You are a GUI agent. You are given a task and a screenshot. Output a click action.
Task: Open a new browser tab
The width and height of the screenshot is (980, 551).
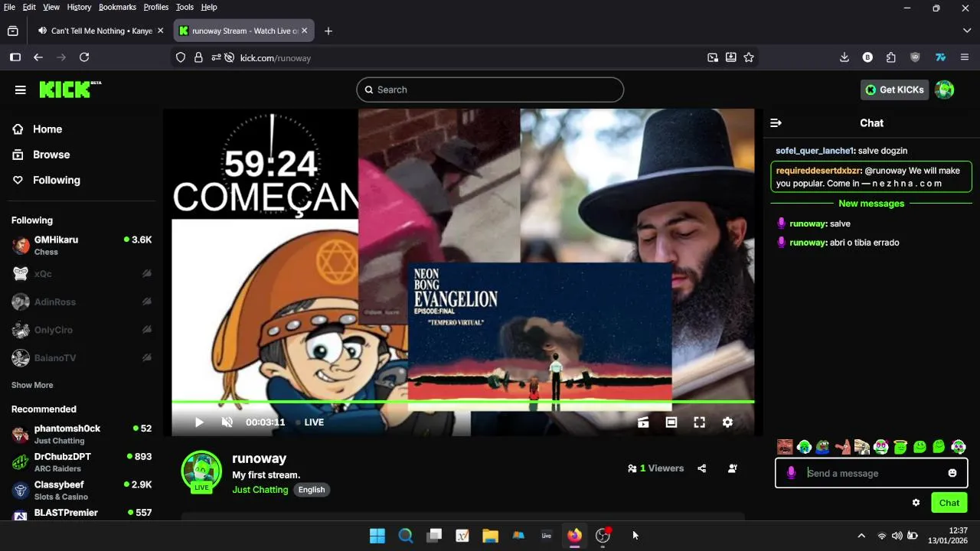tap(328, 31)
